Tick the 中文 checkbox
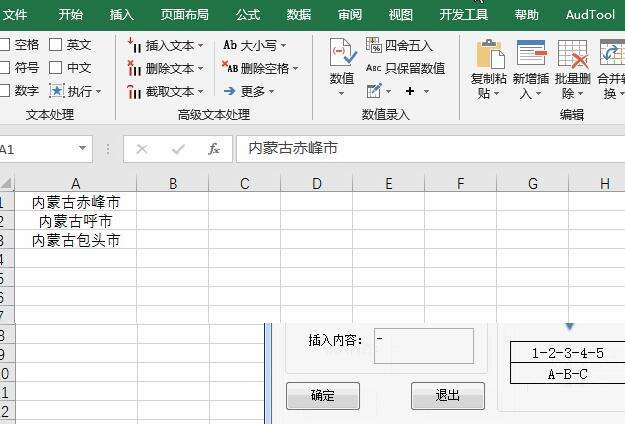Screen dimensions: 625x424 point(55,67)
